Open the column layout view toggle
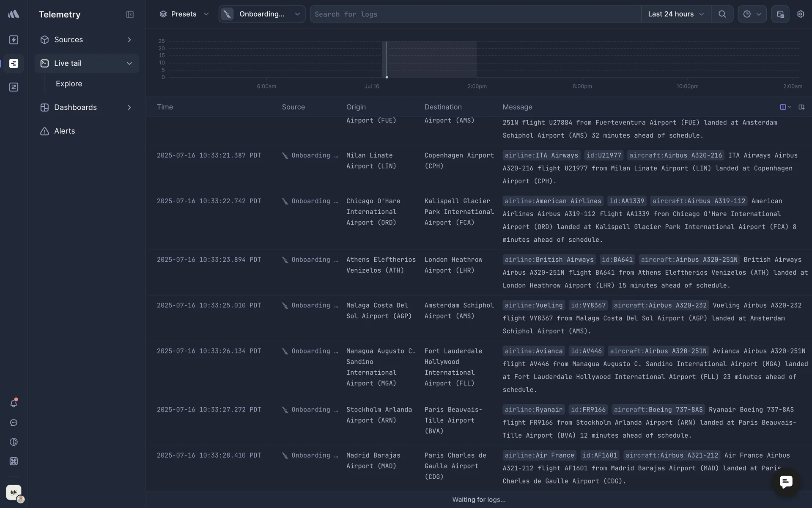The image size is (812, 508). point(785,107)
